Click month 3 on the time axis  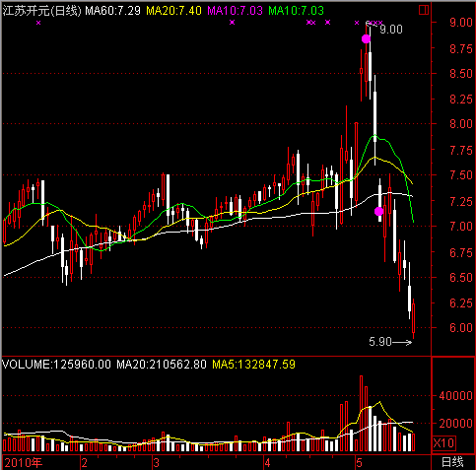(157, 463)
